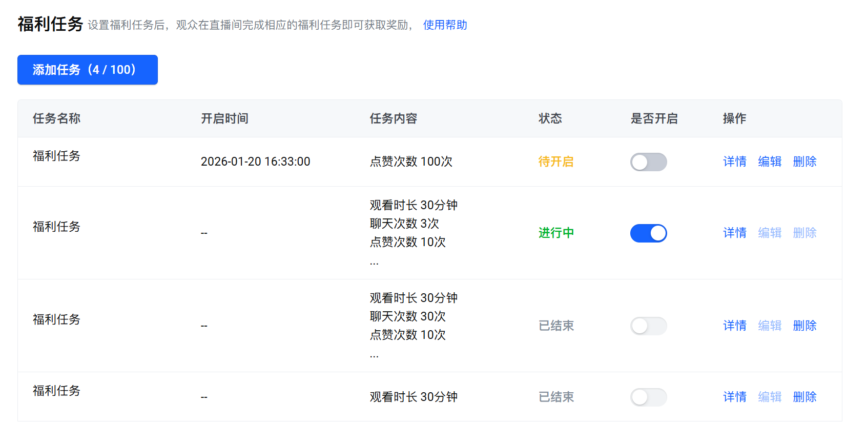Screen dimensions: 868x443
Task: Click 删除 for the 聊天次数 30次 task
Action: (804, 326)
